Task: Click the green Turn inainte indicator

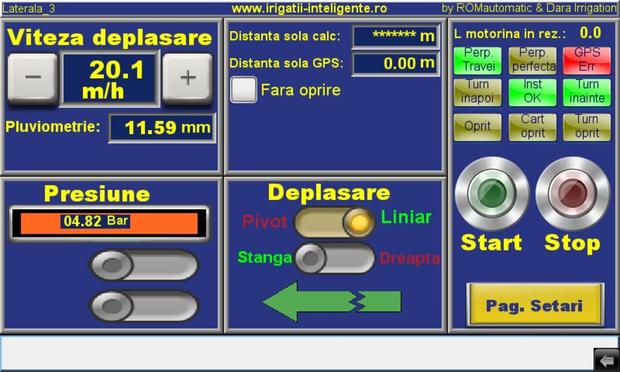Action: click(x=587, y=92)
